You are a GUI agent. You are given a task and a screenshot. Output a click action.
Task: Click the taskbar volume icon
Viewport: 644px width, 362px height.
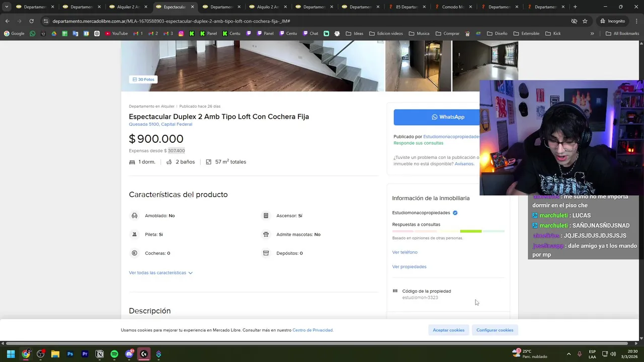click(x=613, y=354)
